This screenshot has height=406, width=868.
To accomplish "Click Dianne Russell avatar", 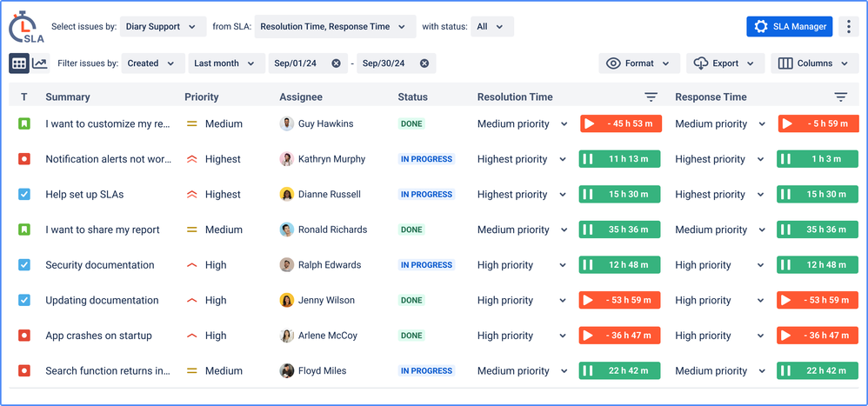I will 287,195.
